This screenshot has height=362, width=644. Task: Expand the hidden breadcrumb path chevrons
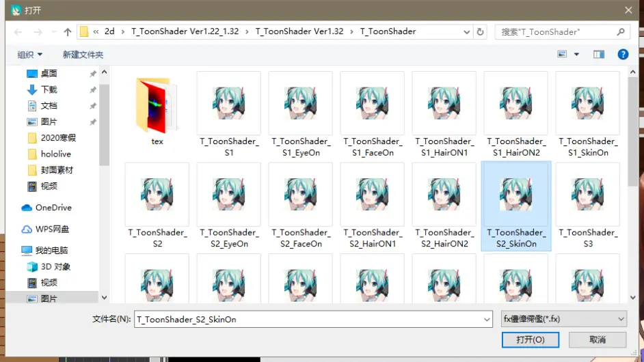96,31
